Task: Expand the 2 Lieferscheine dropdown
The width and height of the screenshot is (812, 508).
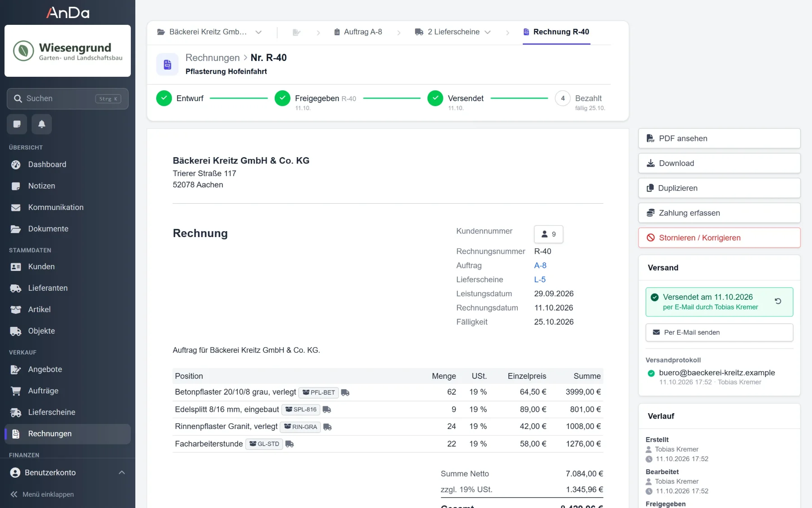Action: [487, 32]
